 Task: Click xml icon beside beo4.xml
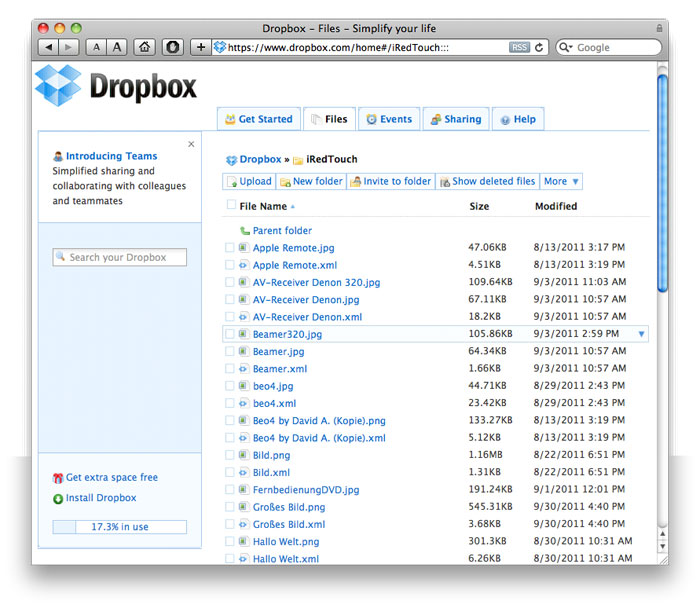pyautogui.click(x=243, y=403)
